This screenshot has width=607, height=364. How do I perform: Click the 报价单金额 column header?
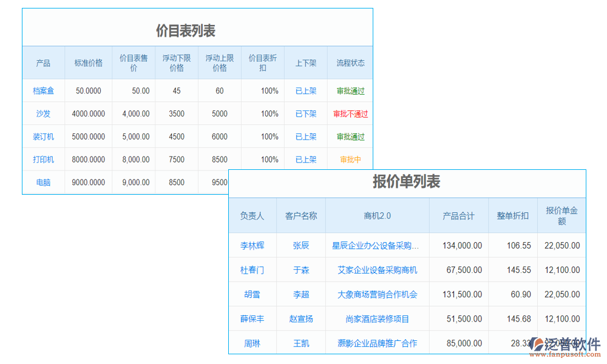561,215
